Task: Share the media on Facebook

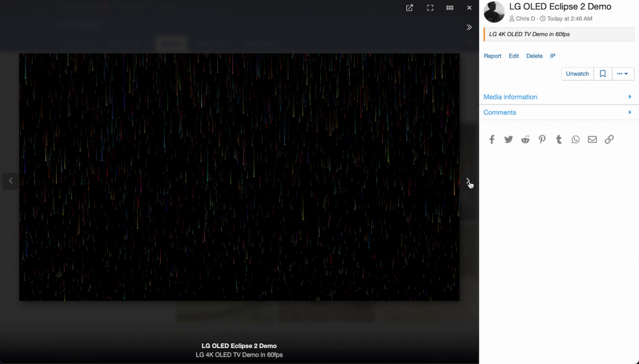Action: point(492,140)
